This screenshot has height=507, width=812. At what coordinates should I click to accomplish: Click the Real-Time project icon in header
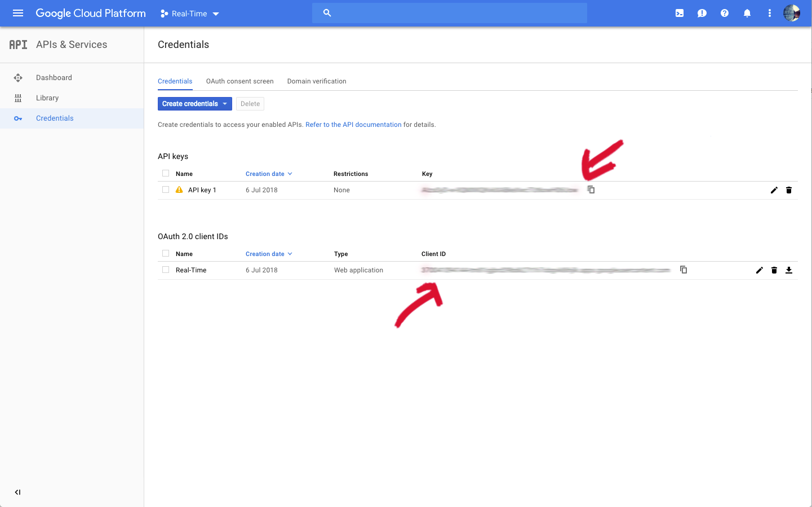coord(164,14)
